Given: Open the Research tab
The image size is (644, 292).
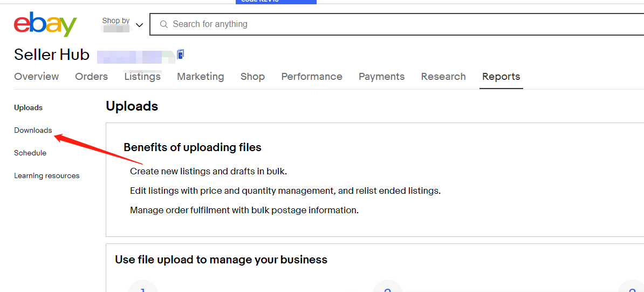Looking at the screenshot, I should click(443, 77).
